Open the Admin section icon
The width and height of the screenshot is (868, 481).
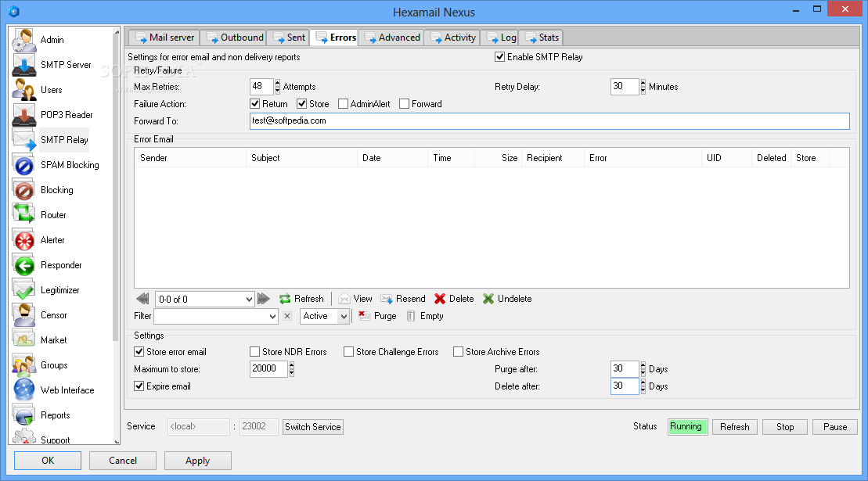tap(24, 40)
